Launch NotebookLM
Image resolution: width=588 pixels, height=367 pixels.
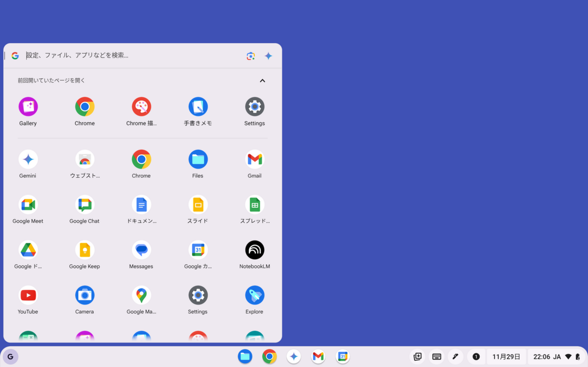254,250
